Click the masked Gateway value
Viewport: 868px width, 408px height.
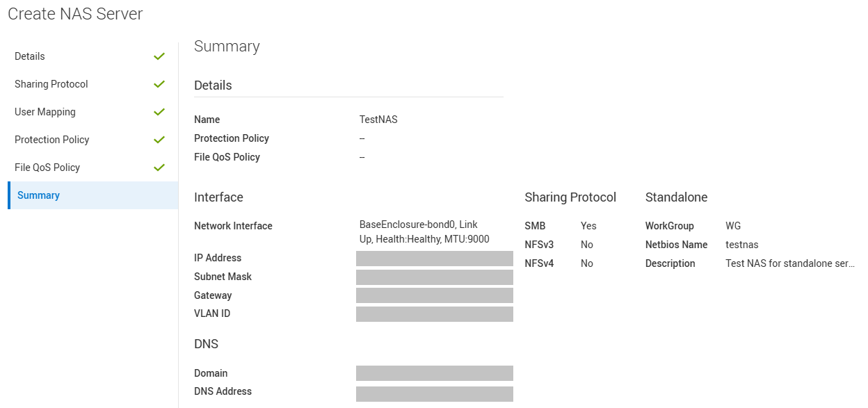[x=434, y=295]
